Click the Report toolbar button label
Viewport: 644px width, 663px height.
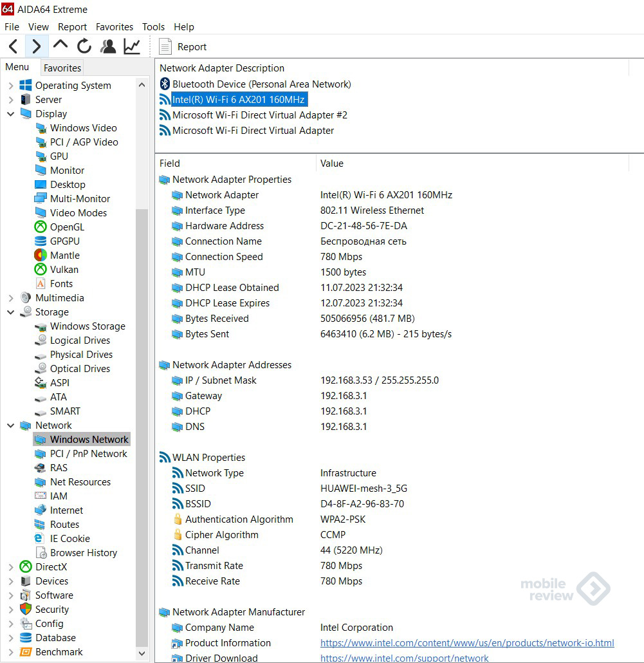click(192, 46)
